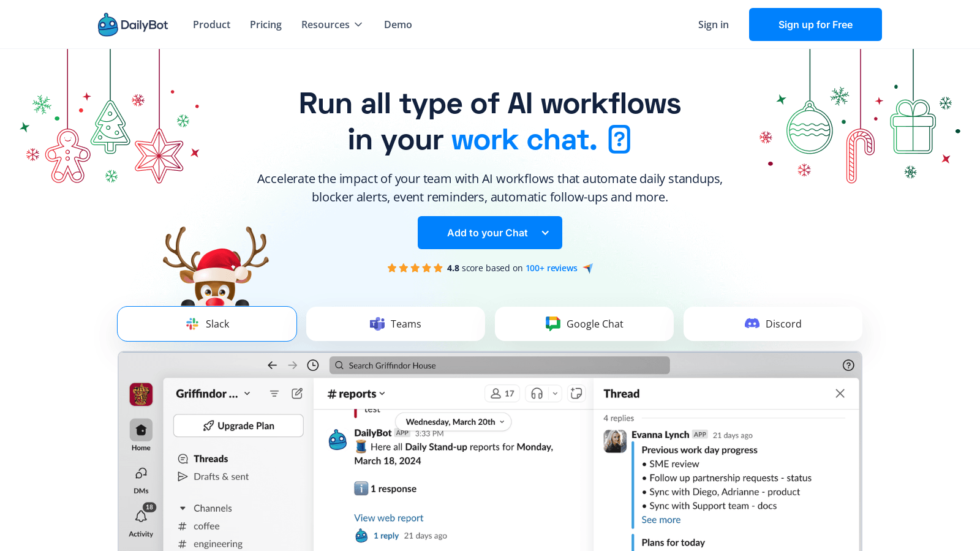The width and height of the screenshot is (980, 551).
Task: Expand the Resources dropdown menu
Action: pyautogui.click(x=332, y=24)
